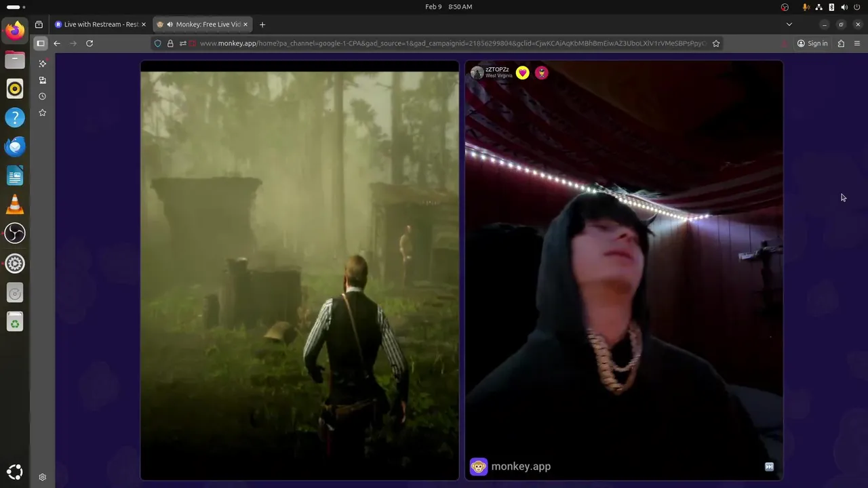Close the Live with Restream tab
868x488 pixels.
(143, 24)
